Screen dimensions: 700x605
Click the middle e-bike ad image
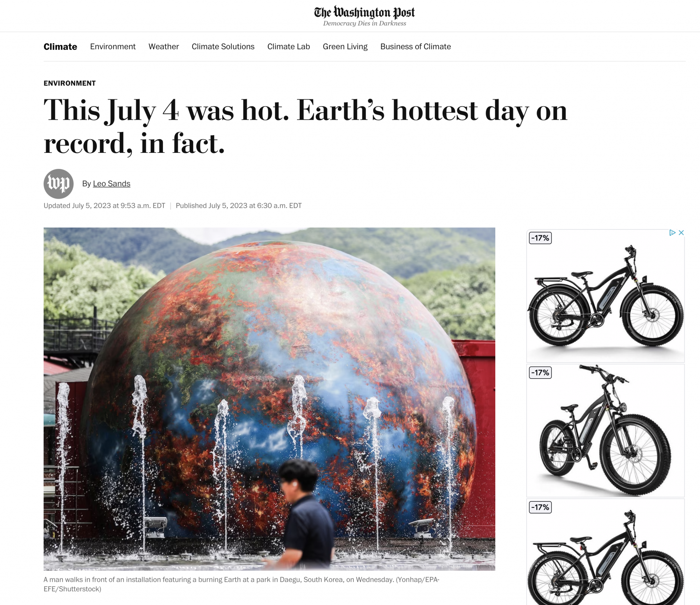(605, 431)
